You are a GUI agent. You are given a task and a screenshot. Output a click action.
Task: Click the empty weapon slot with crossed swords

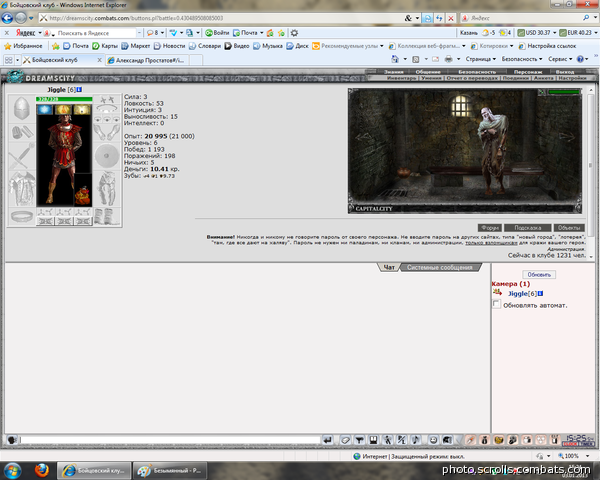click(21, 156)
